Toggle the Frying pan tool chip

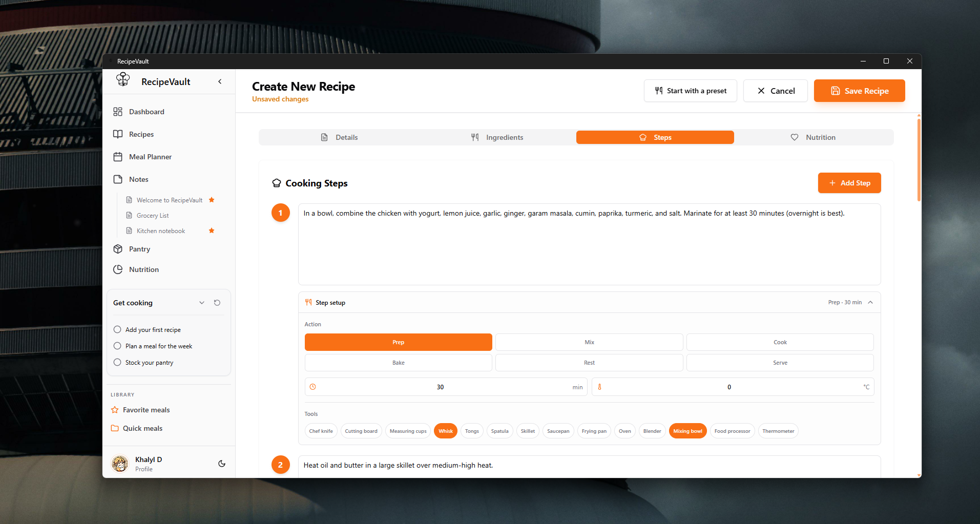[x=594, y=431]
